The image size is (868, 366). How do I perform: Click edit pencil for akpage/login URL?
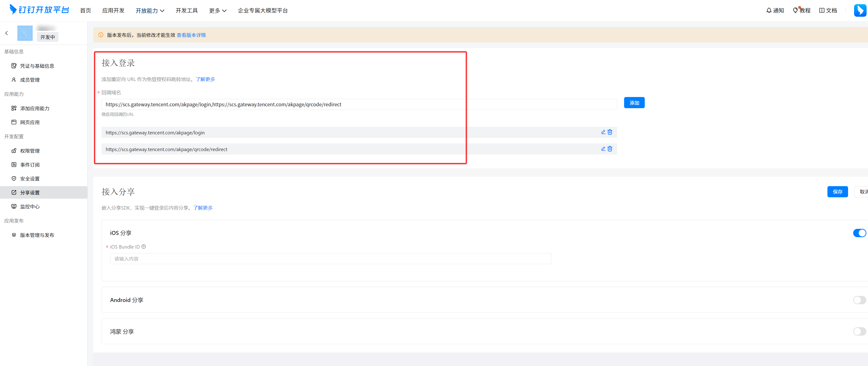pyautogui.click(x=603, y=132)
